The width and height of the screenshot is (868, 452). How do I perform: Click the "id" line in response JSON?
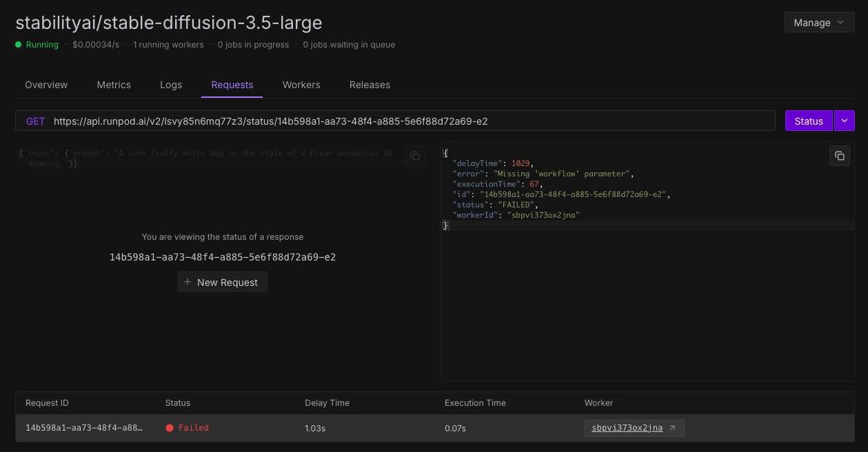point(561,194)
